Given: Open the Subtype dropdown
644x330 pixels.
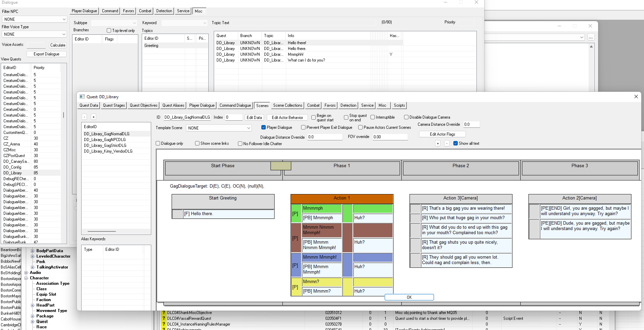Looking at the screenshot, I should [x=114, y=23].
